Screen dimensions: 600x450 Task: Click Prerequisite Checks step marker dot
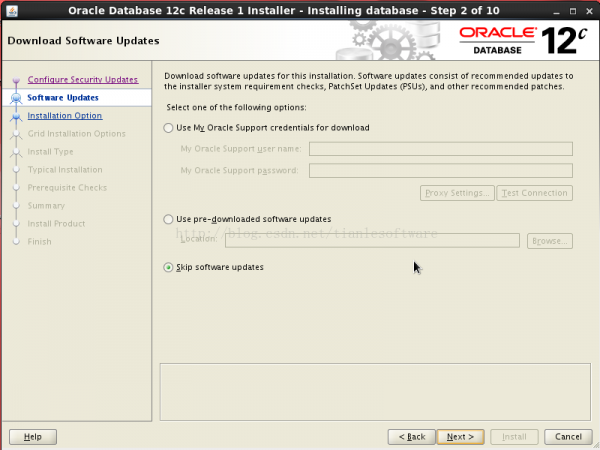[16, 188]
